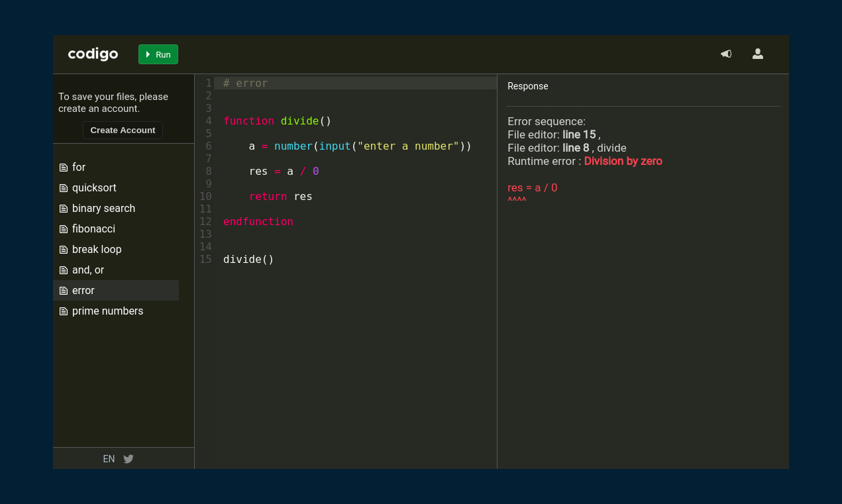
Task: Click the 'return res' code line
Action: coord(280,196)
